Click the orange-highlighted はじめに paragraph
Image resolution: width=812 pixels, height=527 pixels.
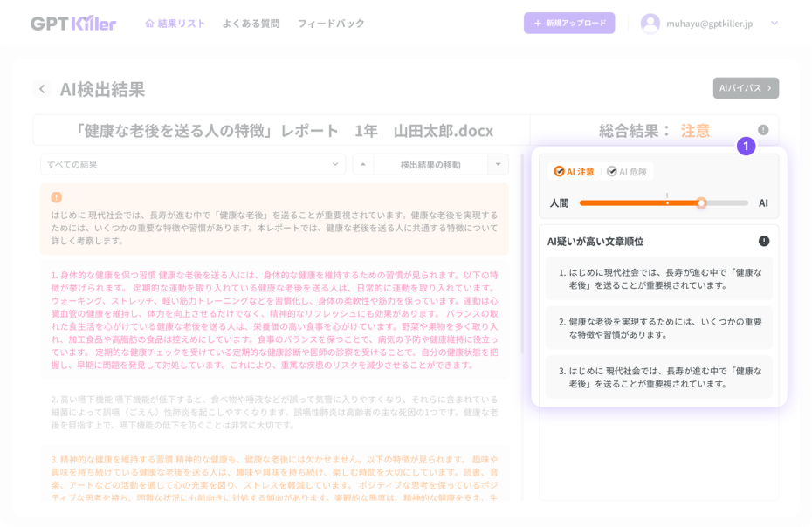click(274, 218)
